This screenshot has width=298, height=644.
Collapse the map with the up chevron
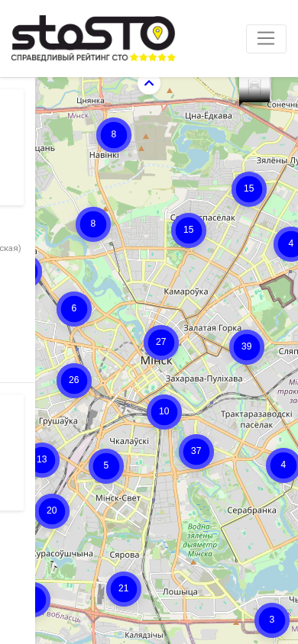(149, 83)
